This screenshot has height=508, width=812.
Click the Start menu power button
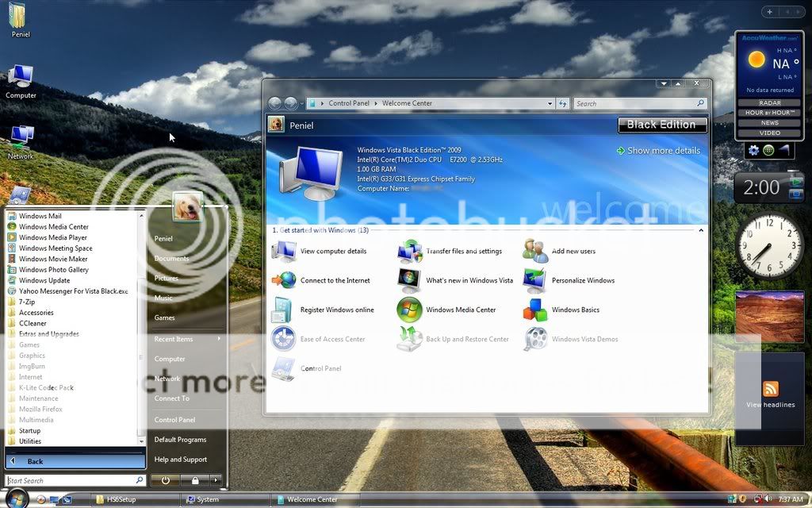[165, 480]
